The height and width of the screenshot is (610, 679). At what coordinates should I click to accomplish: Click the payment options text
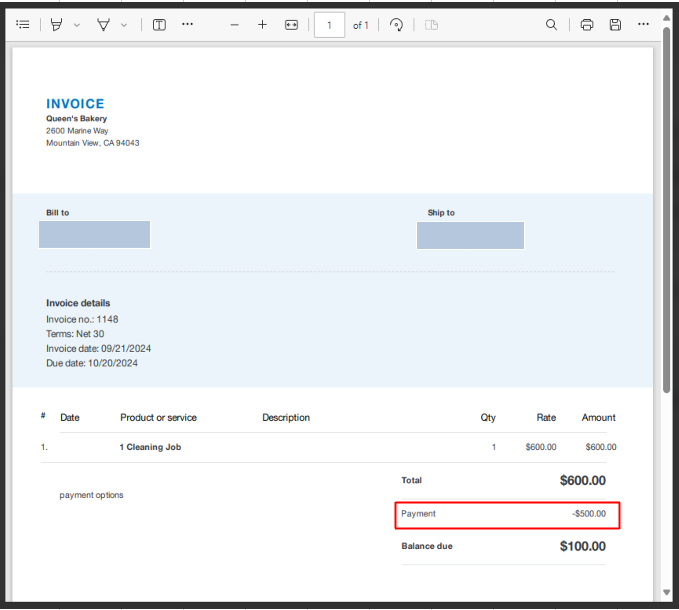[91, 495]
